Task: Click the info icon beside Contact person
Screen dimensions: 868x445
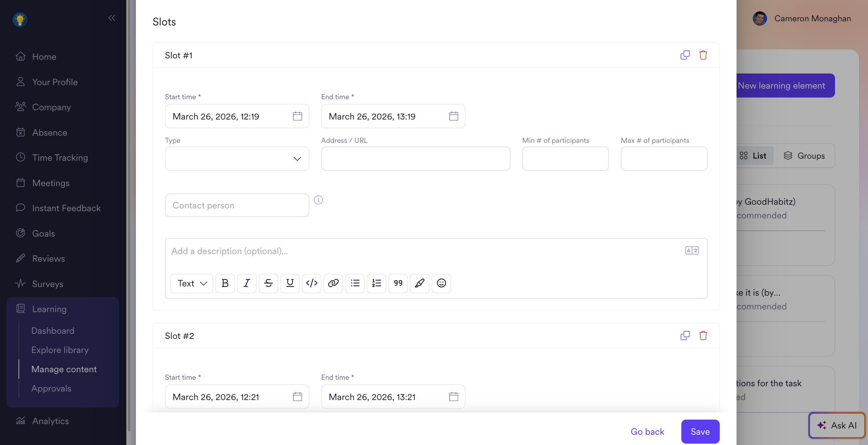Action: 318,200
